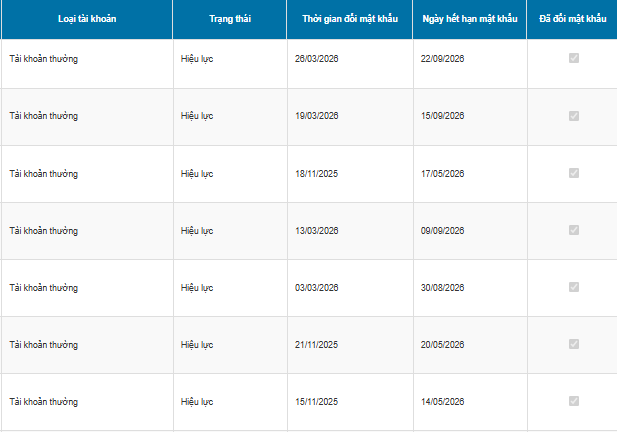Viewport: 617px width, 432px height.
Task: Click "Hiệu lực" status in the 15/11/2025 row
Action: pos(197,402)
